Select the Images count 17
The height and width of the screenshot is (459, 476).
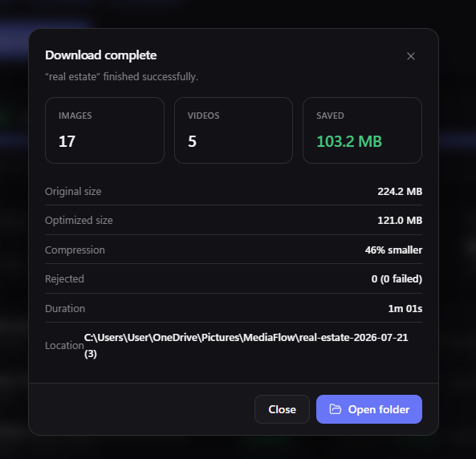(67, 141)
